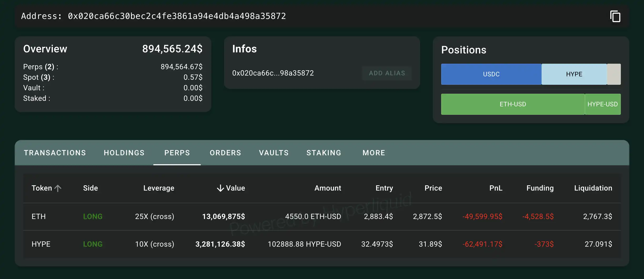Click the ETH token row
644x279 pixels.
[39, 217]
